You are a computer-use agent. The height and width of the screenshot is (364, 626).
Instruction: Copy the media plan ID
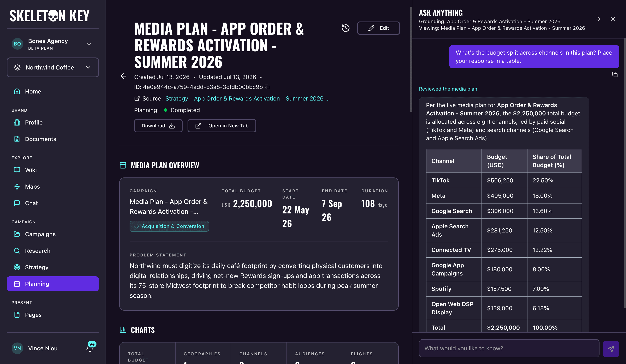pyautogui.click(x=267, y=87)
